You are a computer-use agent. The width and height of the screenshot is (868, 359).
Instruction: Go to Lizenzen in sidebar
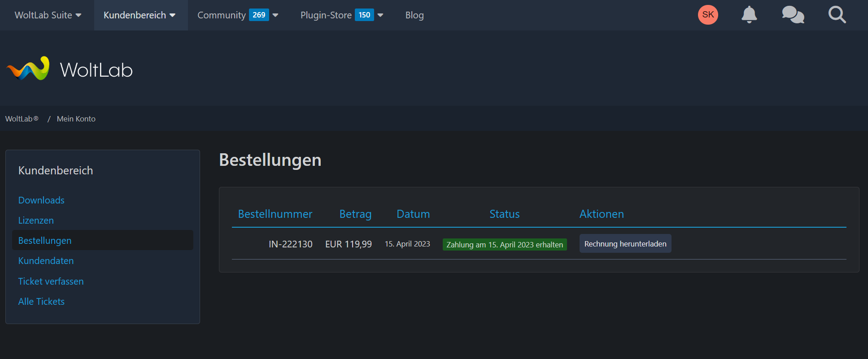coord(36,221)
